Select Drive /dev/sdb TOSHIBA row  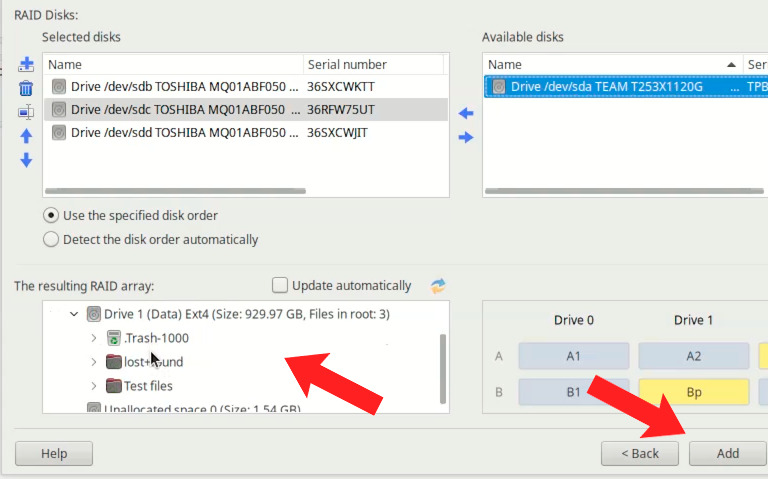[246, 87]
